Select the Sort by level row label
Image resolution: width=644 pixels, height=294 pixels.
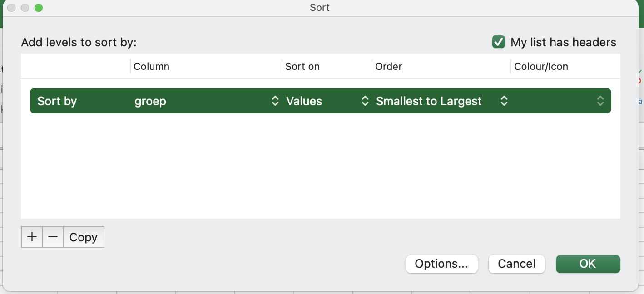click(57, 101)
